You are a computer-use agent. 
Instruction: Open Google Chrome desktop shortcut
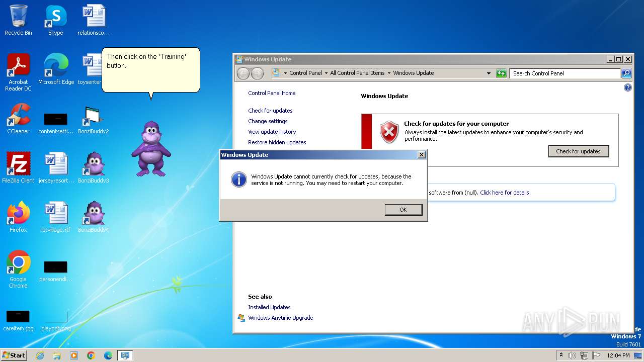[18, 269]
